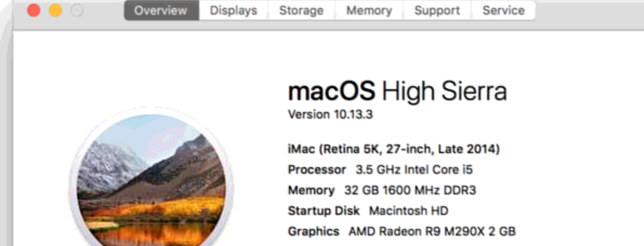Click the macOS High Sierra title
The image size is (644, 246).
click(397, 91)
